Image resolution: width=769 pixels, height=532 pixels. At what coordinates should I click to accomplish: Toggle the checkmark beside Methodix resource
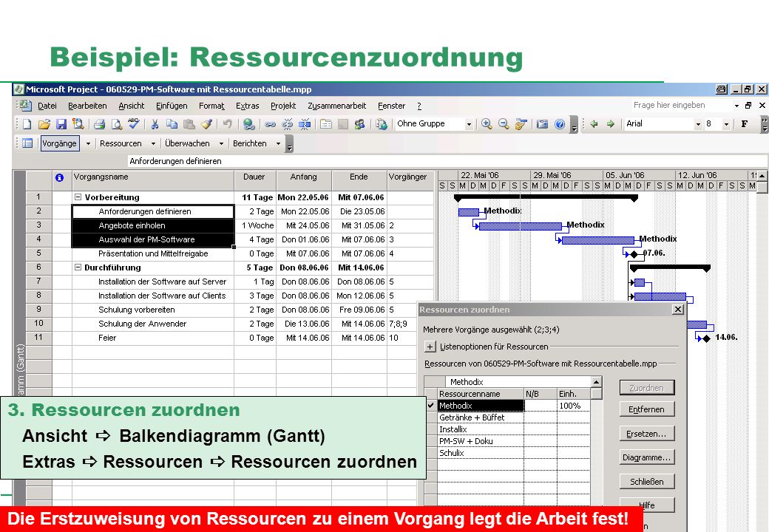(430, 406)
